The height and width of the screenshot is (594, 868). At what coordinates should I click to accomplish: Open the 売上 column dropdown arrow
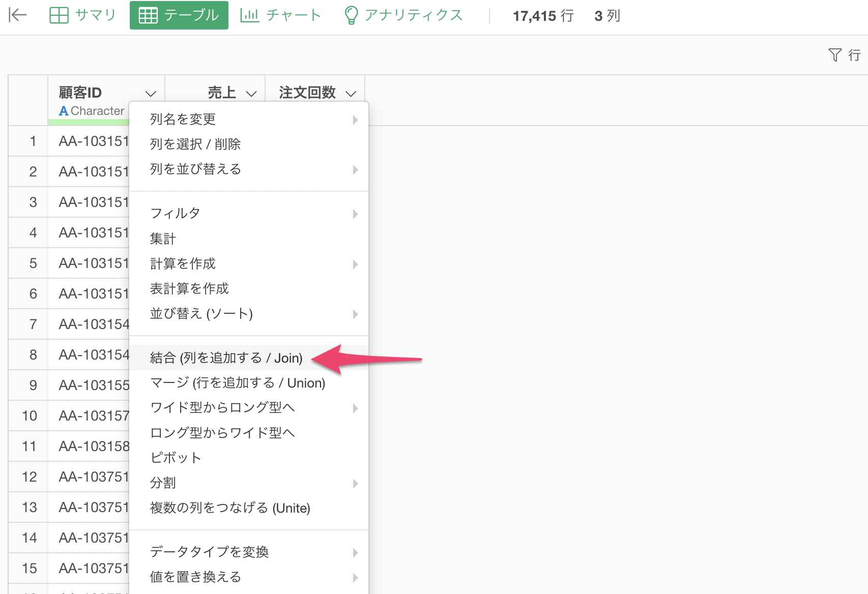point(251,94)
